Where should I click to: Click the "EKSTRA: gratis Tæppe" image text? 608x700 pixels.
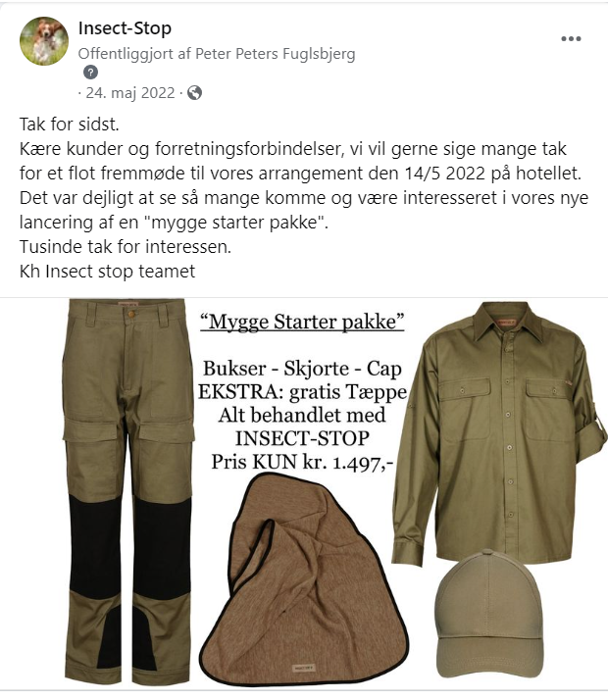point(302,391)
